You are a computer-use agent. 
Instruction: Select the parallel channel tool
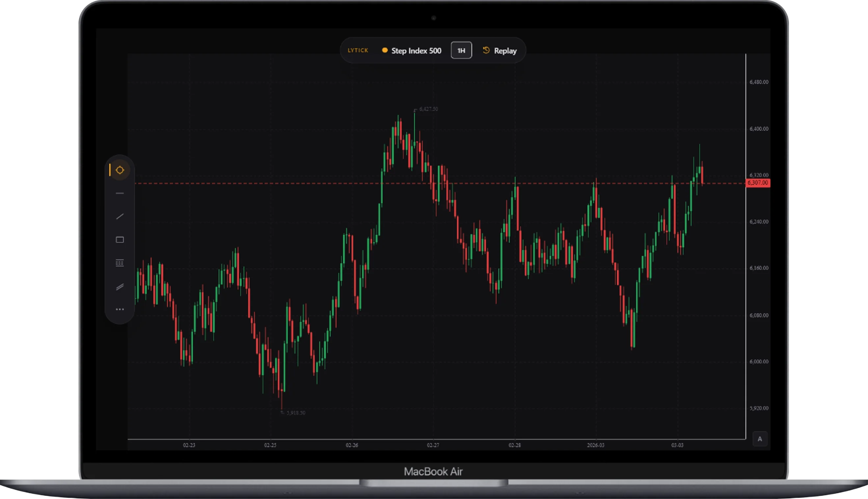[120, 286]
